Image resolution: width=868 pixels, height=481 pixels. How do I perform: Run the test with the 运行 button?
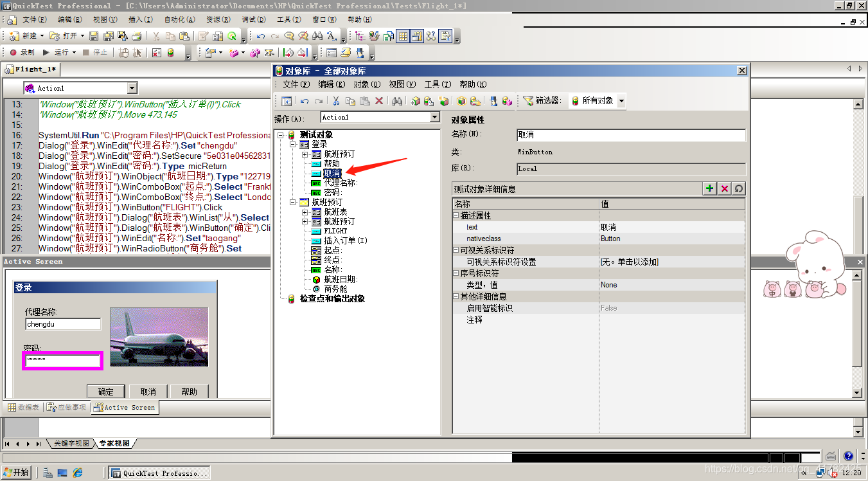[x=56, y=52]
